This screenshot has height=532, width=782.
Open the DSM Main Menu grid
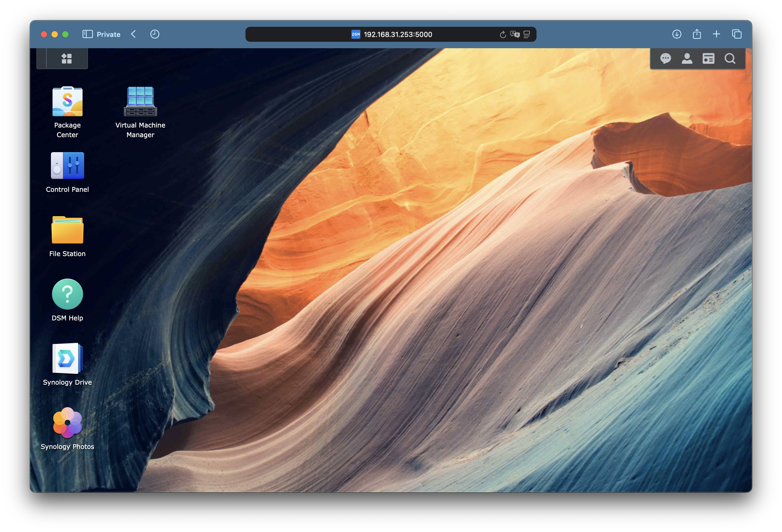(67, 58)
